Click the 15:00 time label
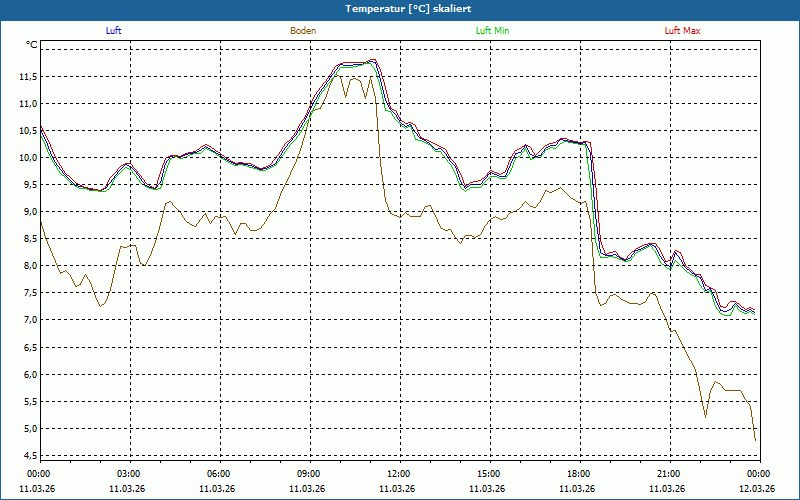This screenshot has width=800, height=500. pyautogui.click(x=489, y=474)
